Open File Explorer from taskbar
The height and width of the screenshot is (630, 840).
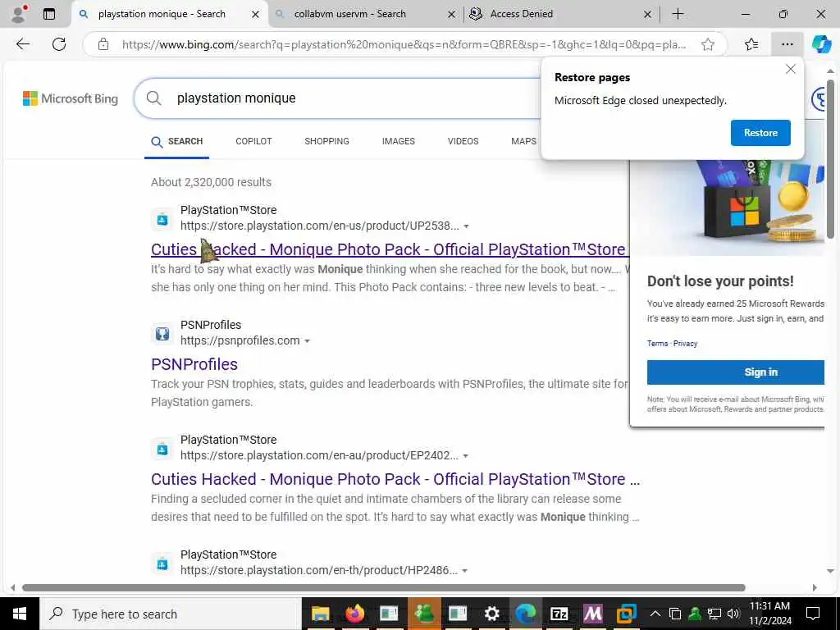pyautogui.click(x=321, y=614)
